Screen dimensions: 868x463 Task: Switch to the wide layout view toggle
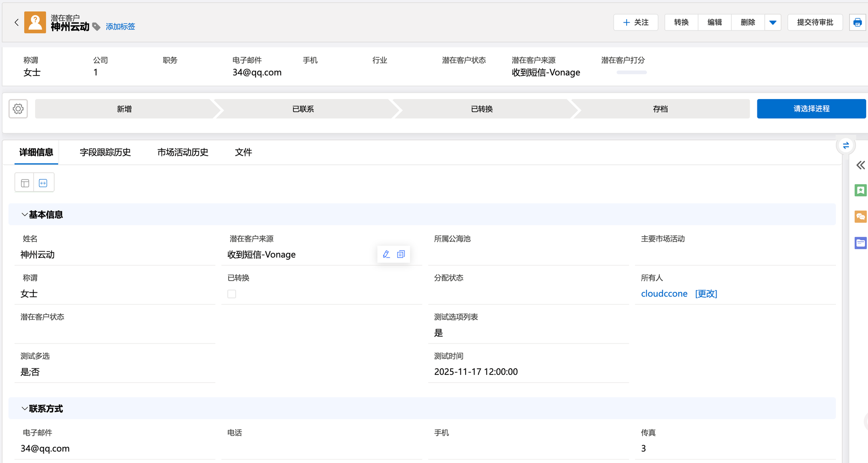click(x=43, y=183)
